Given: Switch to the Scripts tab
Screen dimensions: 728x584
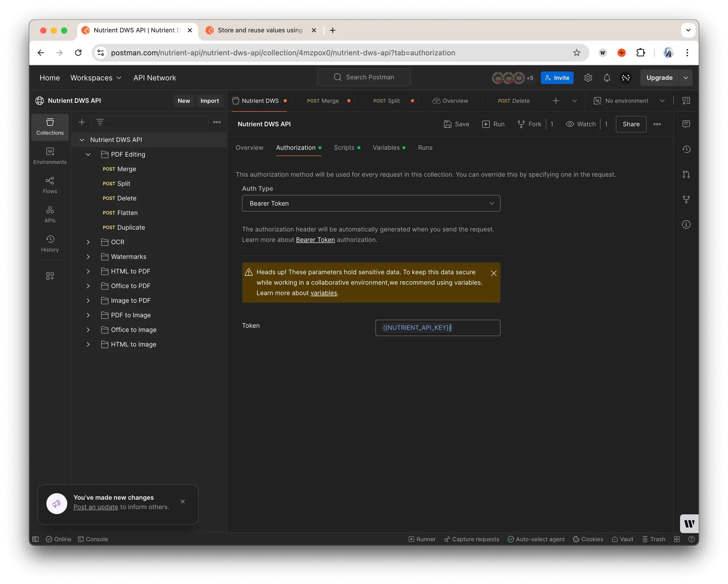Looking at the screenshot, I should tap(347, 148).
